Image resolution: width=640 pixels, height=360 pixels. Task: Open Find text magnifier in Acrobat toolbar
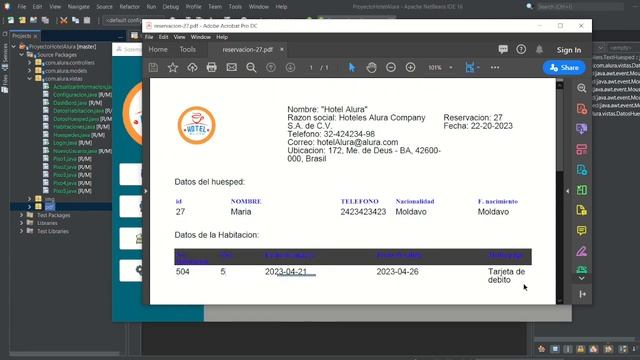[x=251, y=67]
